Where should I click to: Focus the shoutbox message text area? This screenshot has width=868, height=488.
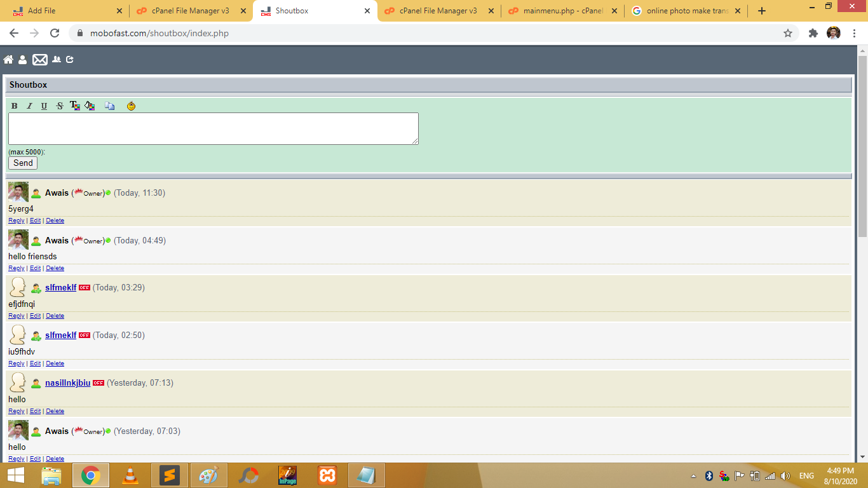coord(214,129)
